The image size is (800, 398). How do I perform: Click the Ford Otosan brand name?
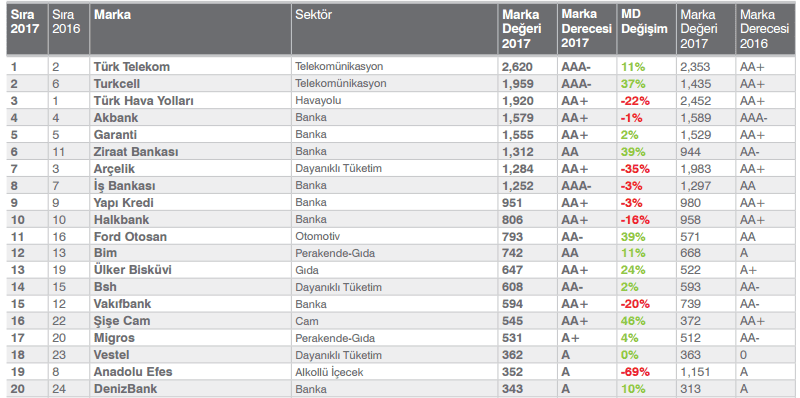(130, 237)
